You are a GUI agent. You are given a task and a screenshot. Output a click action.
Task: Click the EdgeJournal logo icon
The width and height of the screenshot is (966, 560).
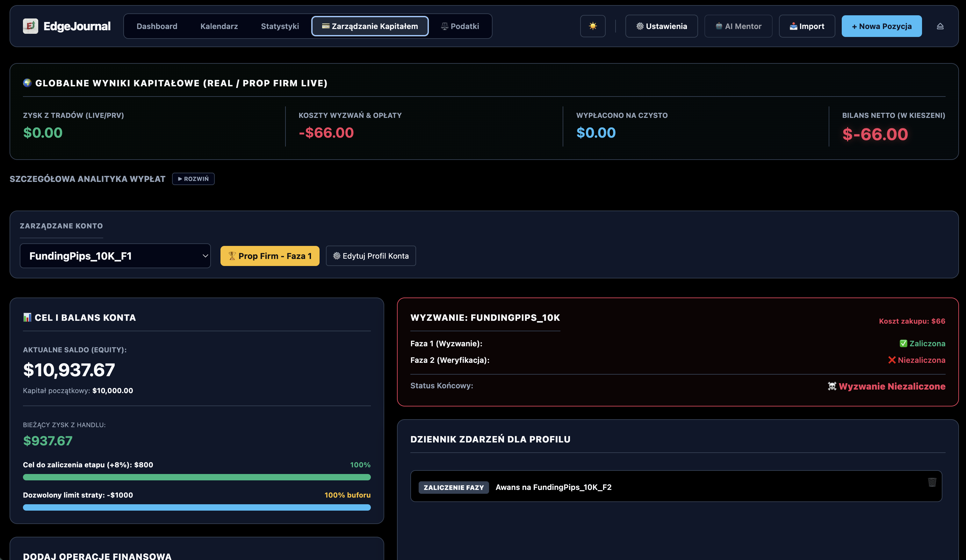point(30,26)
